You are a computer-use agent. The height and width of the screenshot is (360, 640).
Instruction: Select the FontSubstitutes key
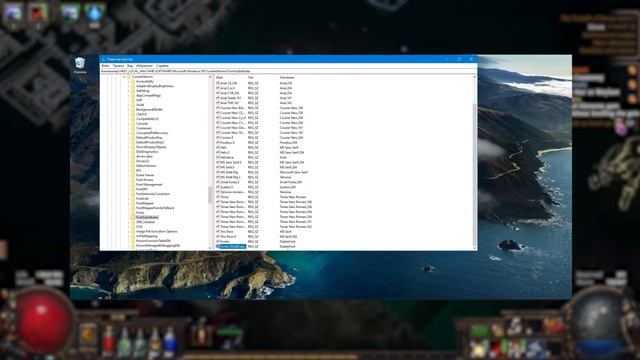point(147,217)
